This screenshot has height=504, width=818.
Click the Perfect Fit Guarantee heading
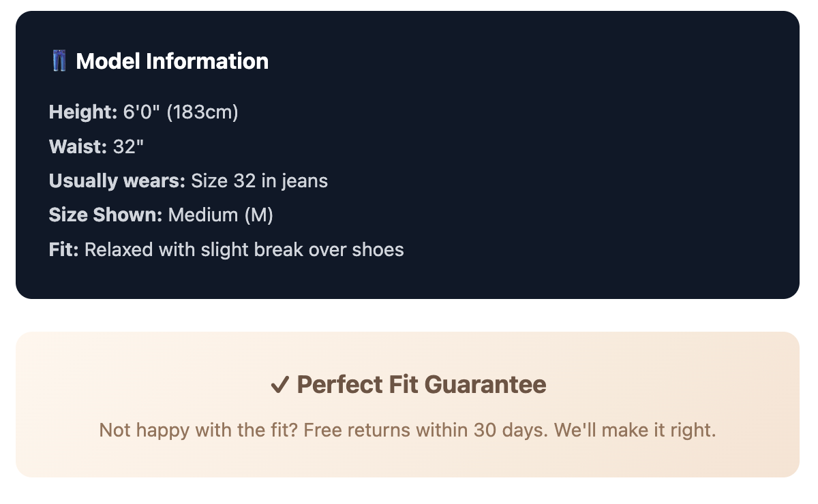click(x=421, y=385)
